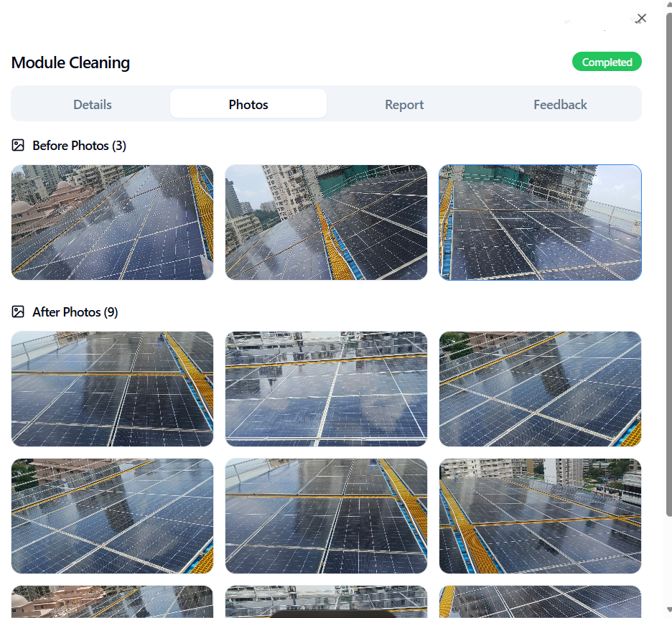Click the scrollbar down arrow
The image size is (672, 618).
(x=668, y=610)
